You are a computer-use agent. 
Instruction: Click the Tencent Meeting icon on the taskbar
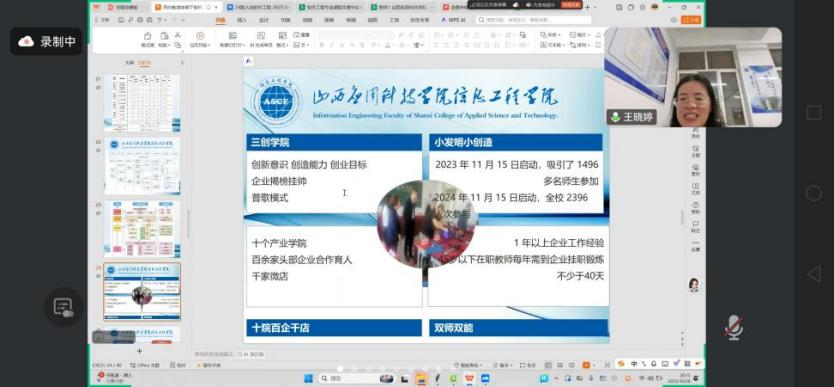coord(485,378)
